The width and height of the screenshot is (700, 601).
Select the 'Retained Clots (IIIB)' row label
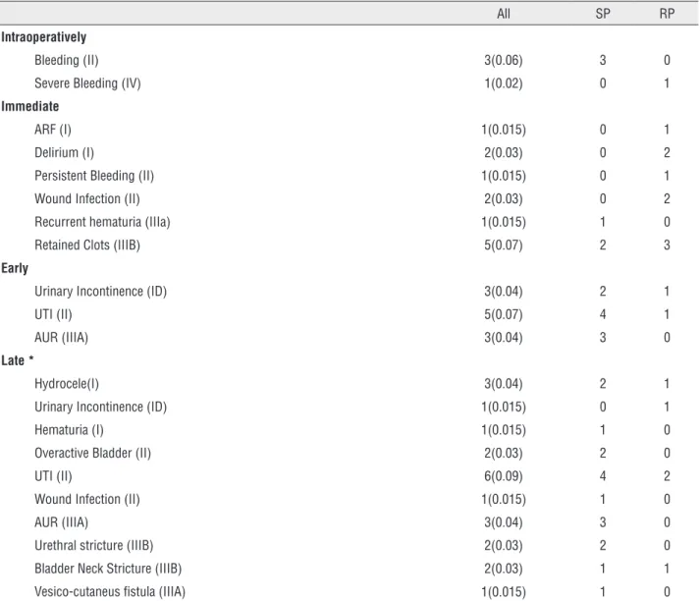click(87, 246)
